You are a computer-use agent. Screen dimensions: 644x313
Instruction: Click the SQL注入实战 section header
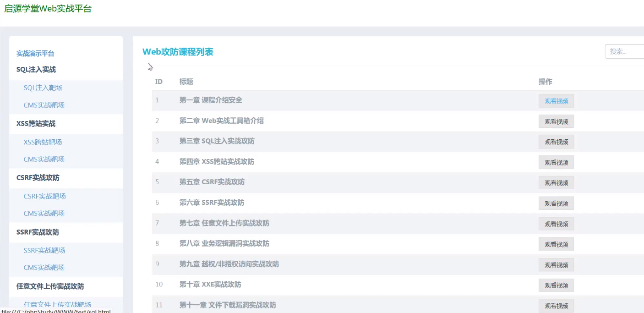click(36, 70)
